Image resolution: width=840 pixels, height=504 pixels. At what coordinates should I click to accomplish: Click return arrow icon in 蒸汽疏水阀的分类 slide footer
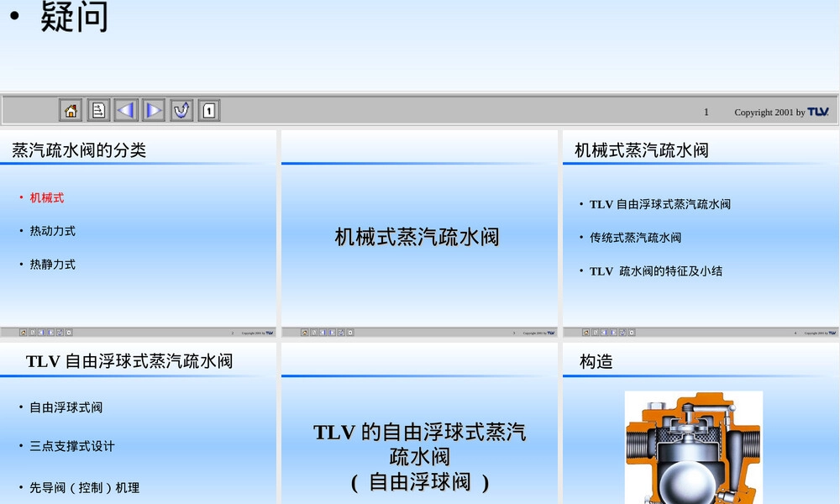pyautogui.click(x=60, y=333)
